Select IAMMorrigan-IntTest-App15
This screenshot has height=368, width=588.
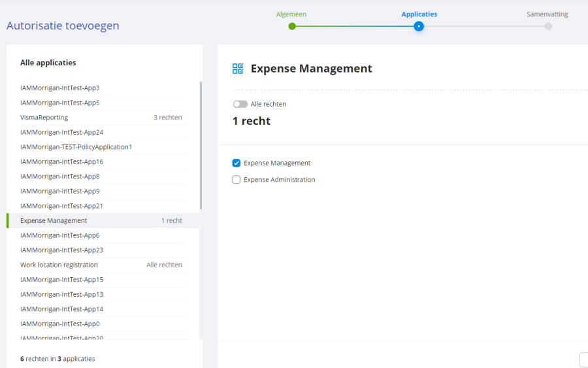pyautogui.click(x=102, y=280)
